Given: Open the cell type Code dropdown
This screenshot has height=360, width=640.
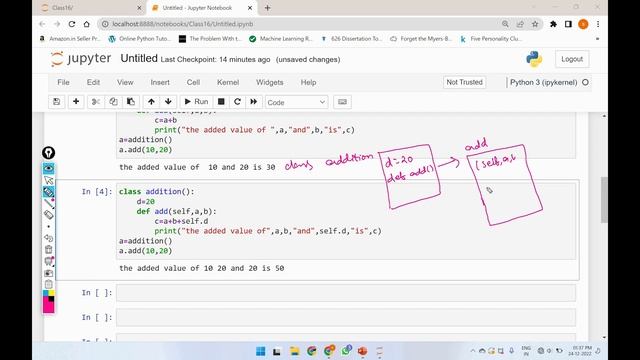Looking at the screenshot, I should pos(296,102).
